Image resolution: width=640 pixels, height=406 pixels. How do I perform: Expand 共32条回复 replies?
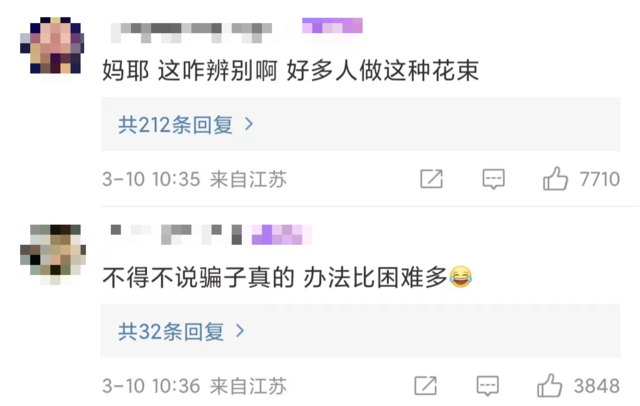coord(360,331)
